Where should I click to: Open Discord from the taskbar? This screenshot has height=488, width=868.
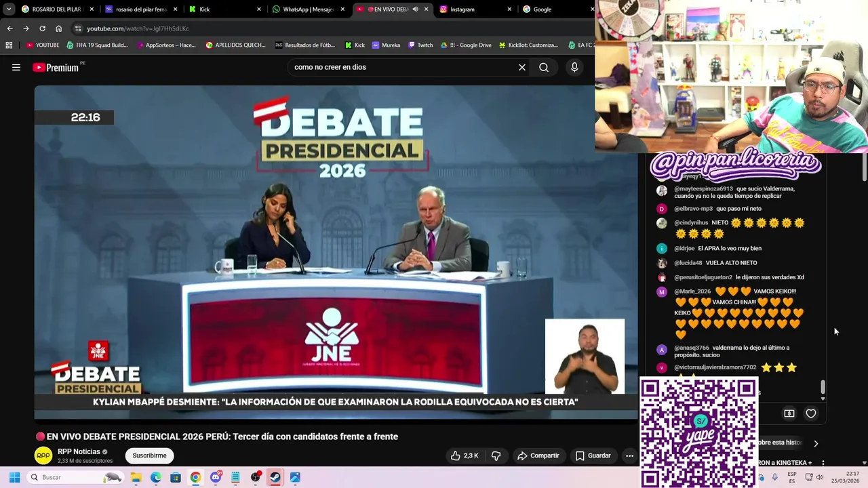pos(216,477)
